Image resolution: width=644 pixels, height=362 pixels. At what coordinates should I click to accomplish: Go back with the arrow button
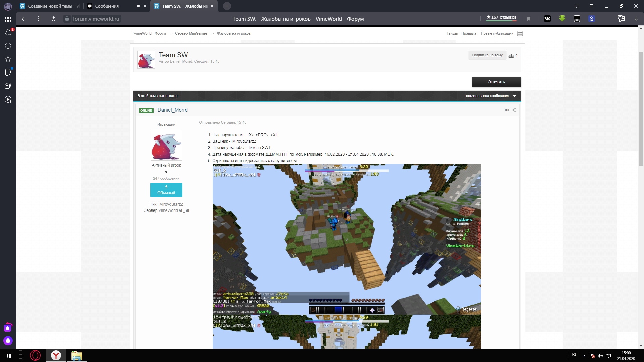coord(24,19)
